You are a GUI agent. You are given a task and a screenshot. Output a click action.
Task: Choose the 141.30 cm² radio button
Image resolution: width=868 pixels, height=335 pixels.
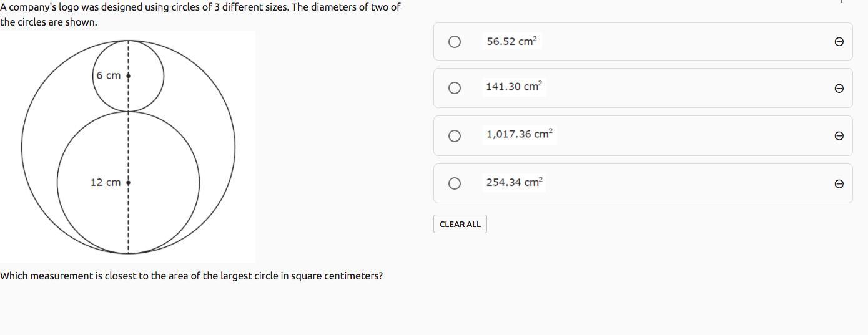click(x=455, y=88)
